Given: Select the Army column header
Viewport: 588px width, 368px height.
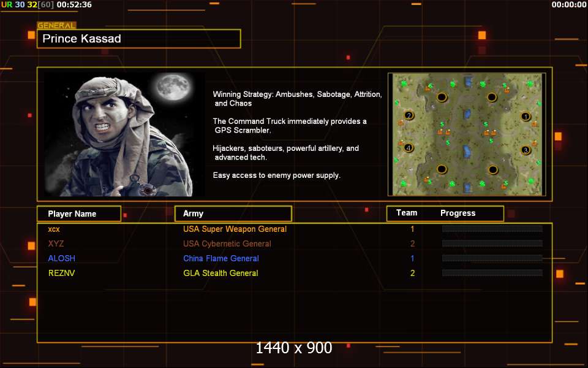Looking at the screenshot, I should pos(233,214).
